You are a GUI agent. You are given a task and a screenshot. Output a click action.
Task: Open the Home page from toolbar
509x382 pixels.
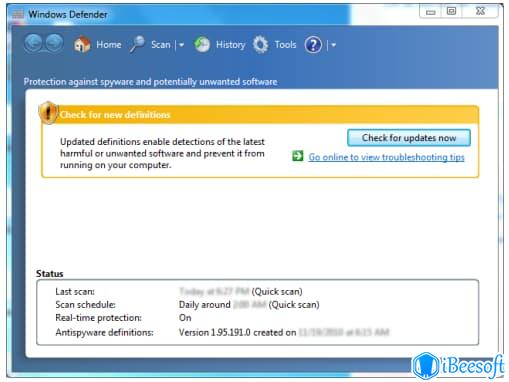tap(109, 44)
